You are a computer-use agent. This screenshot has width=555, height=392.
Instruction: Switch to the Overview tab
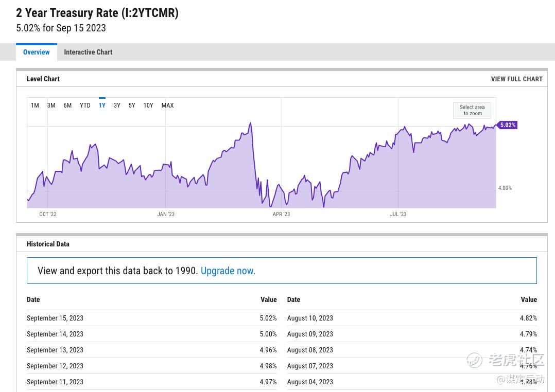click(x=37, y=52)
